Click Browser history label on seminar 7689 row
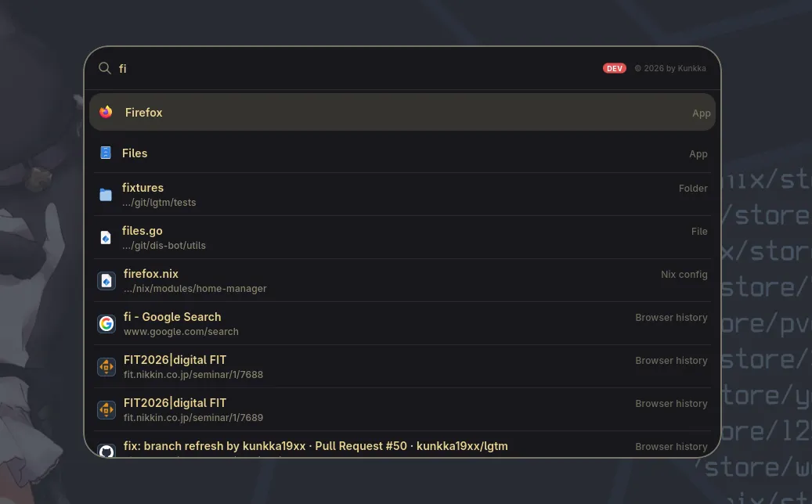812x504 pixels. (671, 403)
